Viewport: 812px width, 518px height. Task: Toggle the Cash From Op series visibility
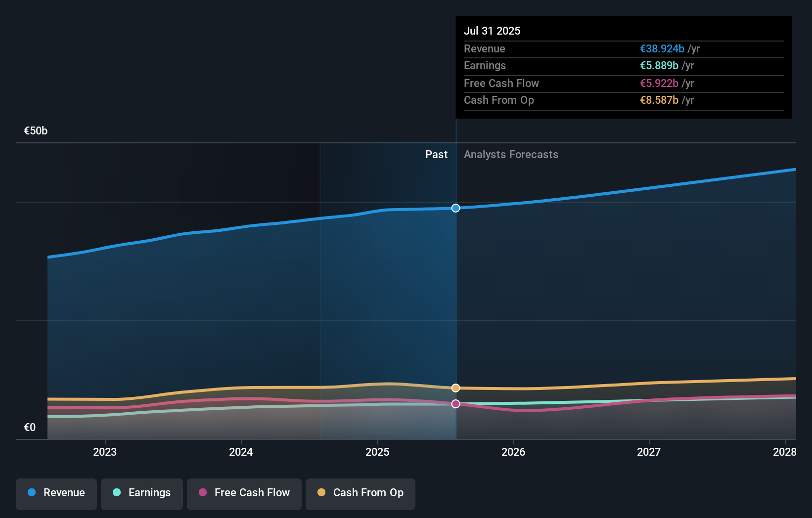coord(361,493)
